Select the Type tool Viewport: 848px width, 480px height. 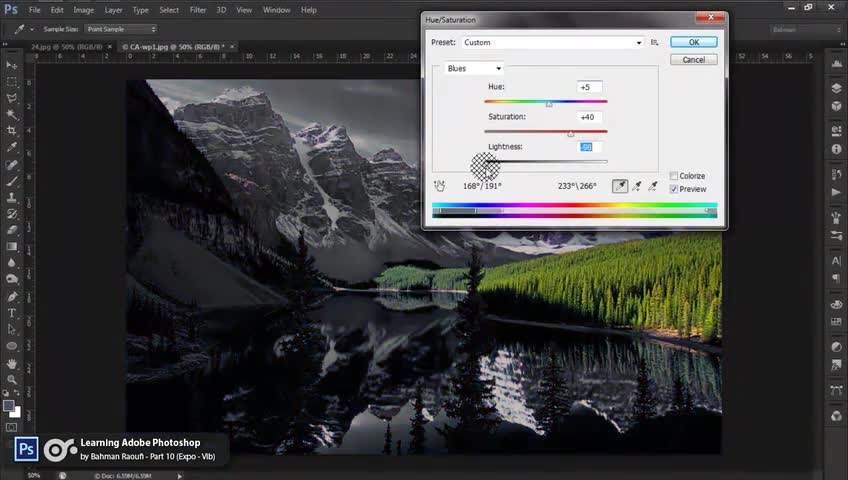pos(11,313)
